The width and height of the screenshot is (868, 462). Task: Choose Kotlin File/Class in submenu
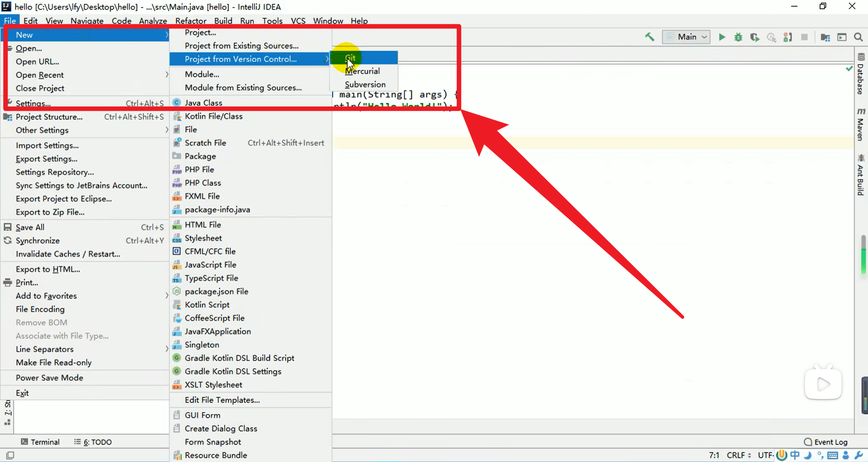[250, 116]
